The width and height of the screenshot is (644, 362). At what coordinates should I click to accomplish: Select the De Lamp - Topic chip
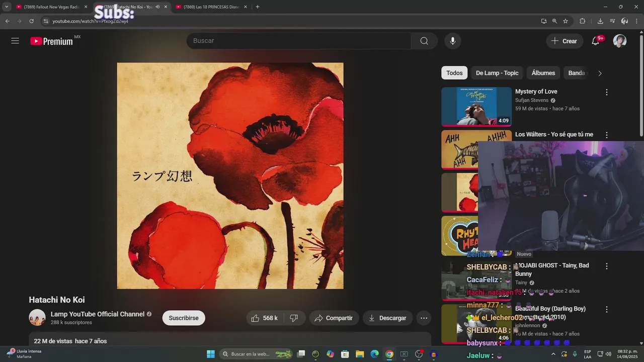[x=497, y=73]
